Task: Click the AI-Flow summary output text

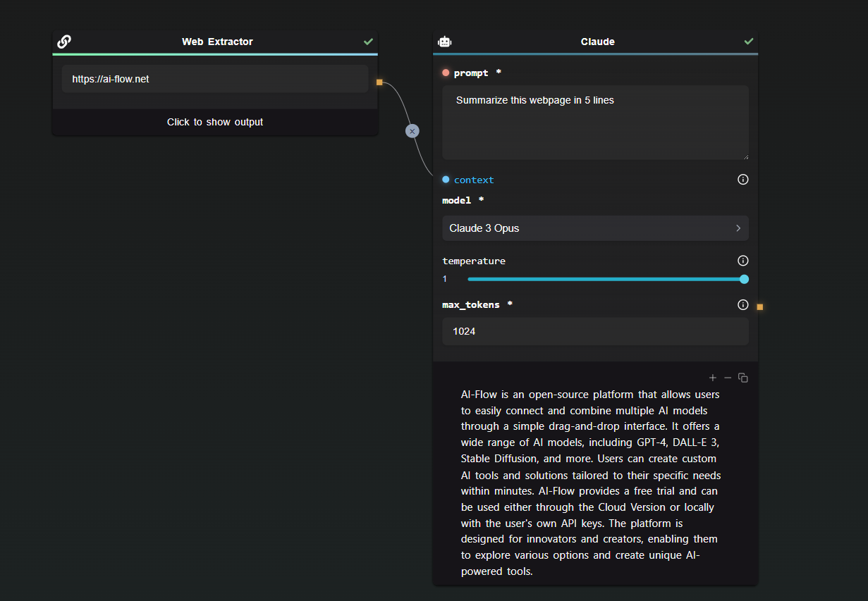Action: pos(591,483)
